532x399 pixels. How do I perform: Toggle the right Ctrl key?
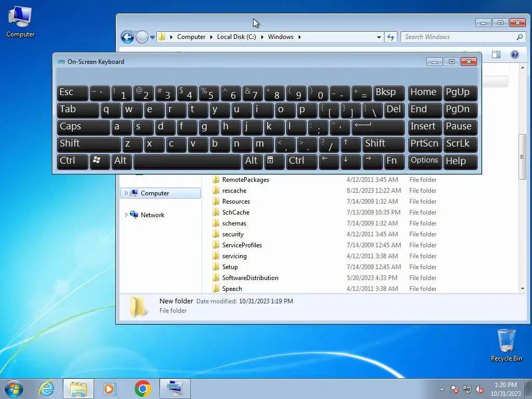click(x=302, y=162)
